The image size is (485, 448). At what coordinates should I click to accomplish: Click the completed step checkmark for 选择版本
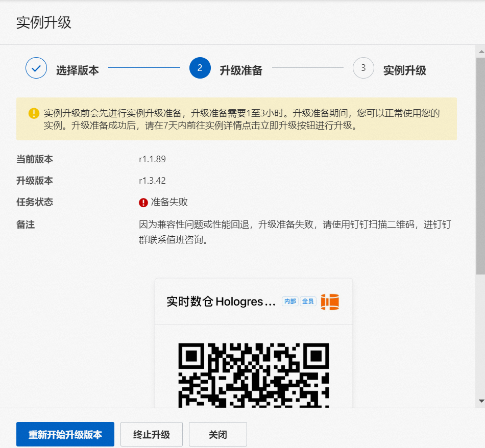point(36,68)
